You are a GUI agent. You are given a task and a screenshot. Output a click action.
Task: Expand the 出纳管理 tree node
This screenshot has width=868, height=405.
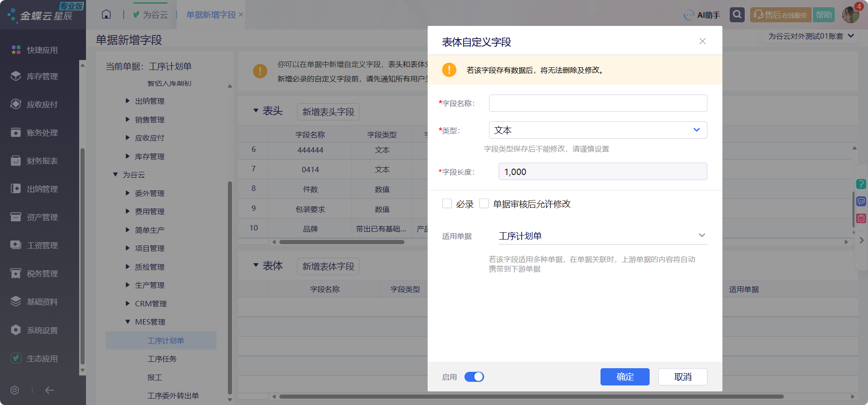coord(128,101)
